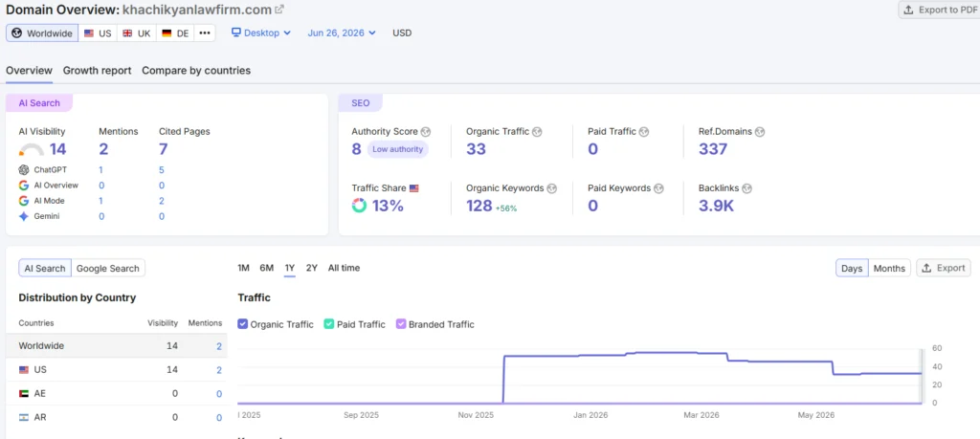Viewport: 980px width, 439px height.
Task: Uncheck the Organic Traffic checkbox
Action: (x=243, y=324)
